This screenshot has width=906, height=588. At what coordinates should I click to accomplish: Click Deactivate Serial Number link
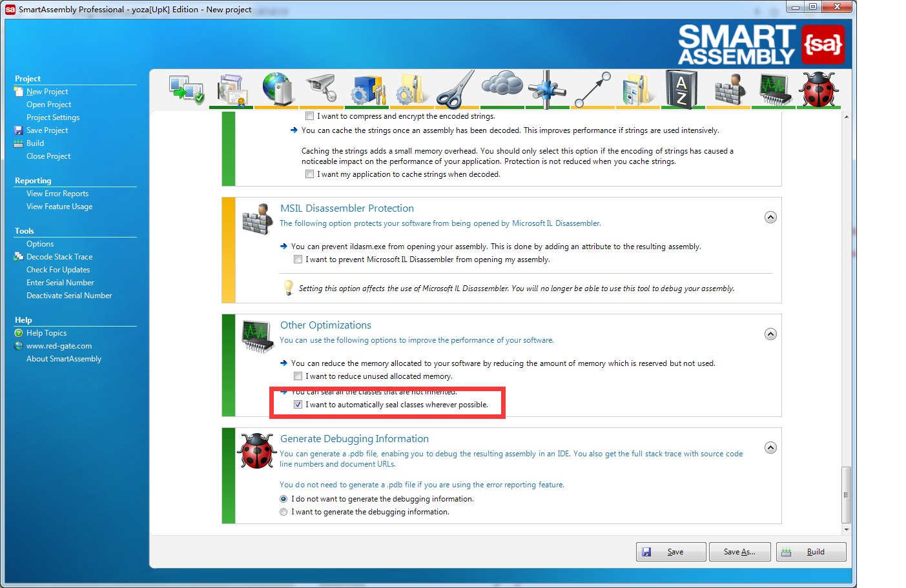point(69,296)
